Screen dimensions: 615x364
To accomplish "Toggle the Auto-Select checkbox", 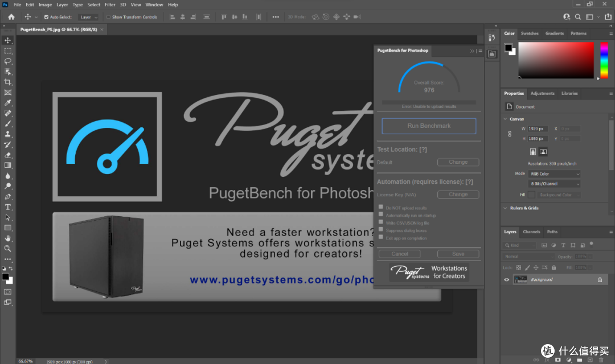I will click(x=46, y=17).
